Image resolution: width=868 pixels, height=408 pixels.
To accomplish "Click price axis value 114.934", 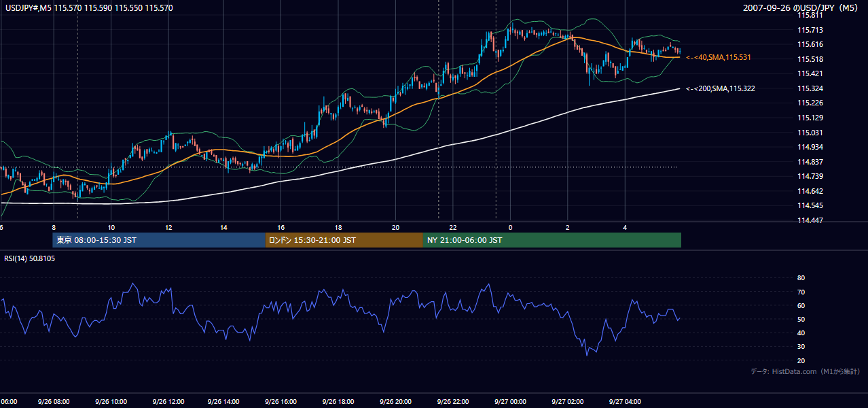I will pyautogui.click(x=809, y=147).
